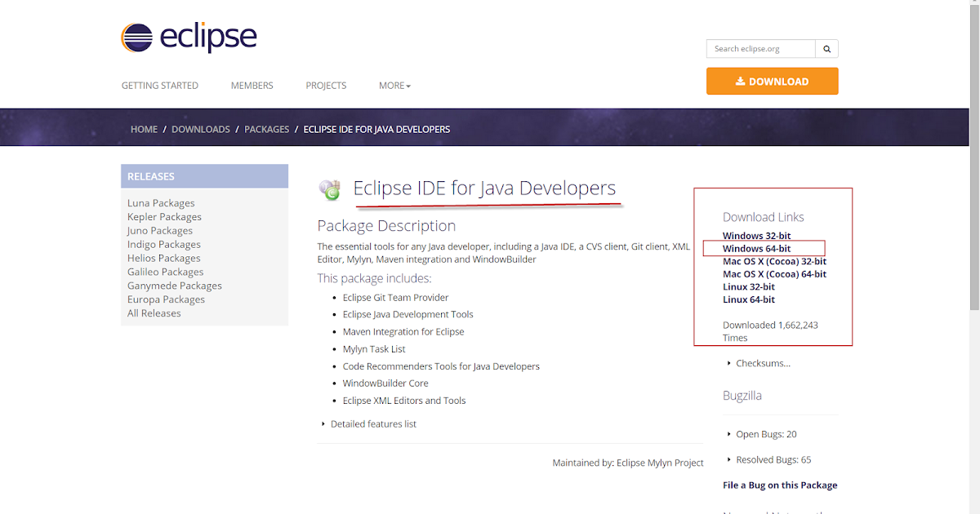Screen dimensions: 980x514
Task: Click the Eclipse logo
Action: point(189,38)
